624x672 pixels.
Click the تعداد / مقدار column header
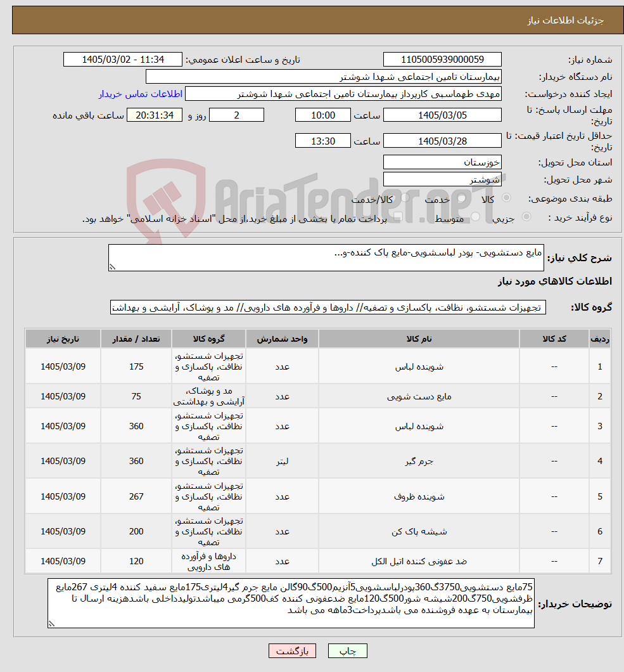click(136, 339)
